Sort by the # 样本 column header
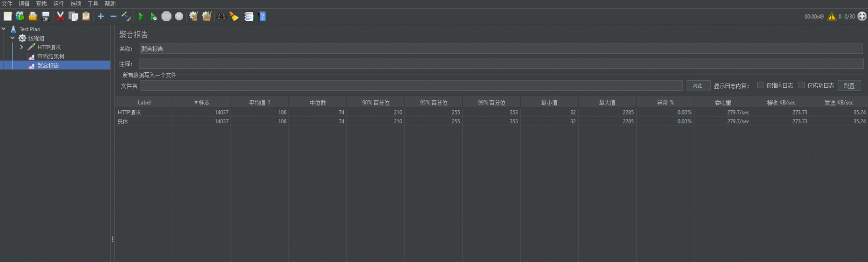Viewport: 868px width, 262px height. (202, 102)
